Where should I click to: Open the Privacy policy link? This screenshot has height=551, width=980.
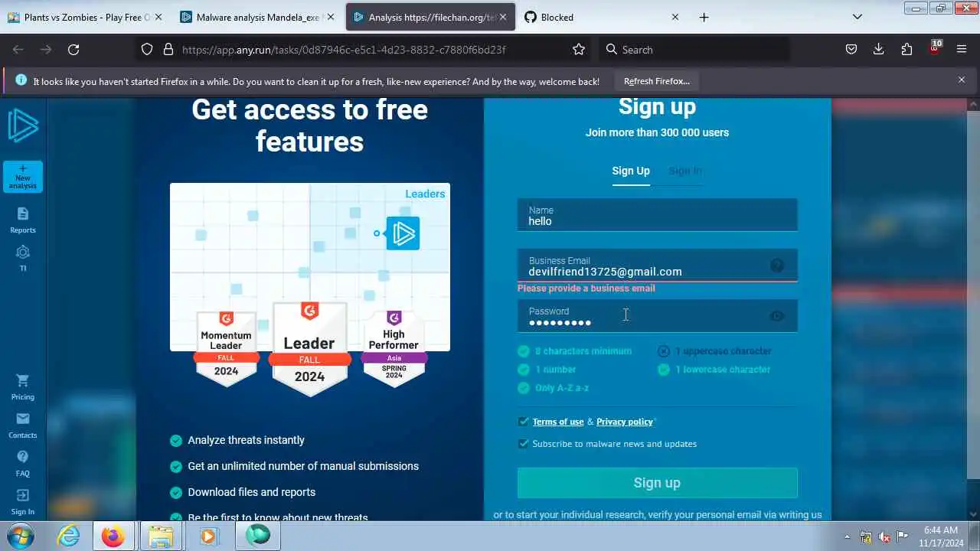pos(625,422)
